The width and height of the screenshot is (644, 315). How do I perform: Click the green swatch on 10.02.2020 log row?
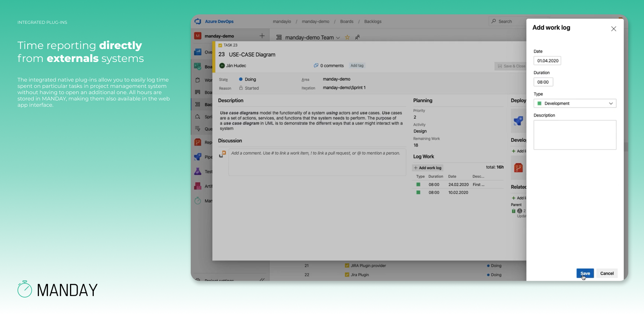[418, 192]
